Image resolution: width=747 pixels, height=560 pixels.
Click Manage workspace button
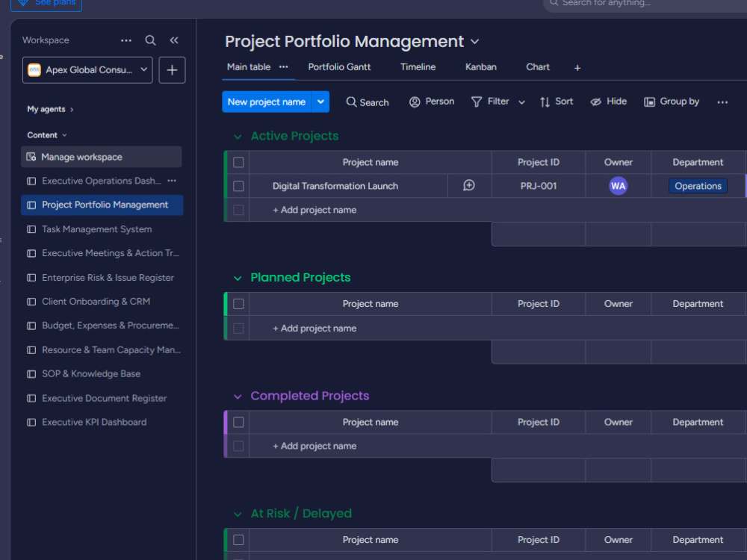coord(102,157)
